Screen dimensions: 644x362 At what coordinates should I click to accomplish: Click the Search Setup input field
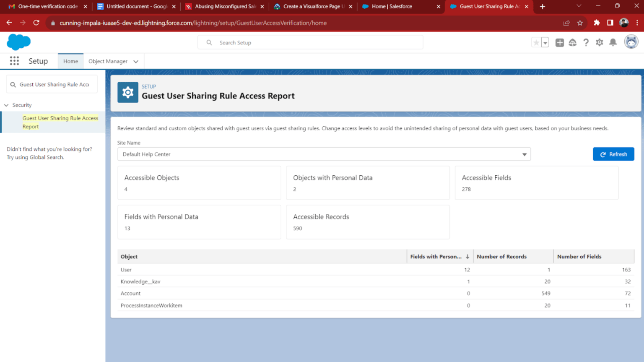310,42
